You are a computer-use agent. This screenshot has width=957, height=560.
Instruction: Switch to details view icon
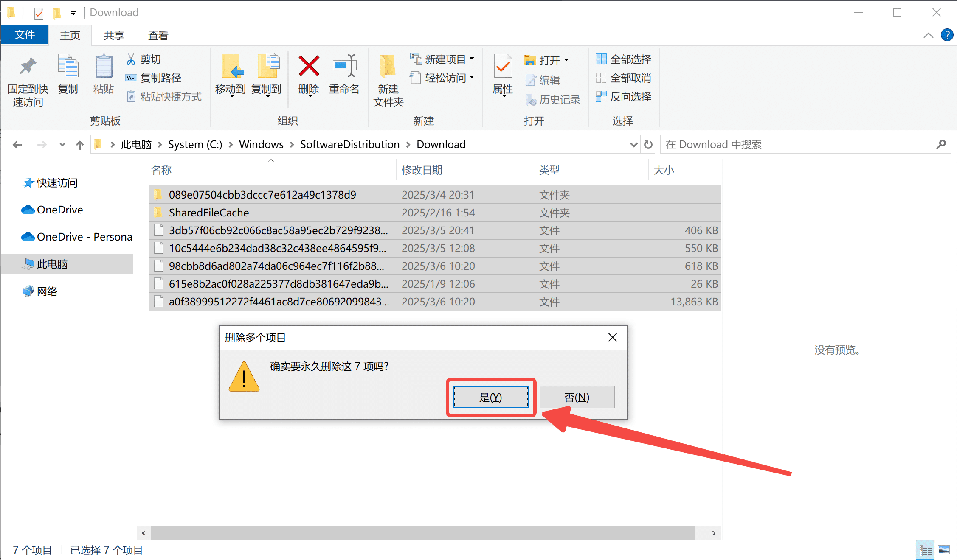(x=925, y=550)
